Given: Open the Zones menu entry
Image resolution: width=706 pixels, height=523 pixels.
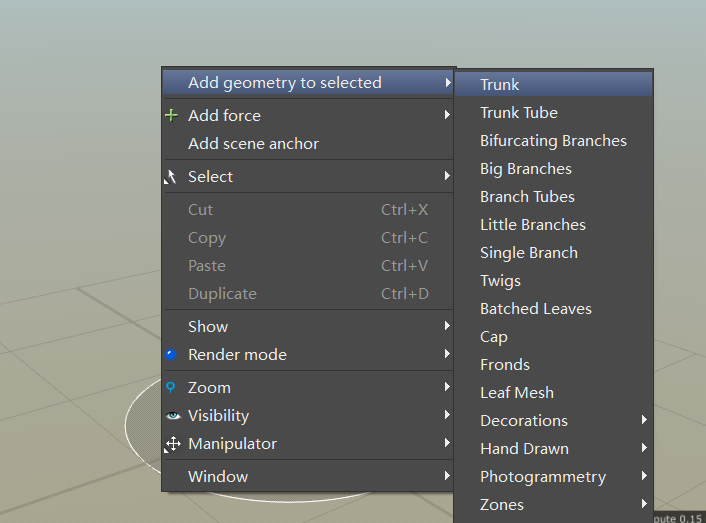Looking at the screenshot, I should [x=553, y=505].
